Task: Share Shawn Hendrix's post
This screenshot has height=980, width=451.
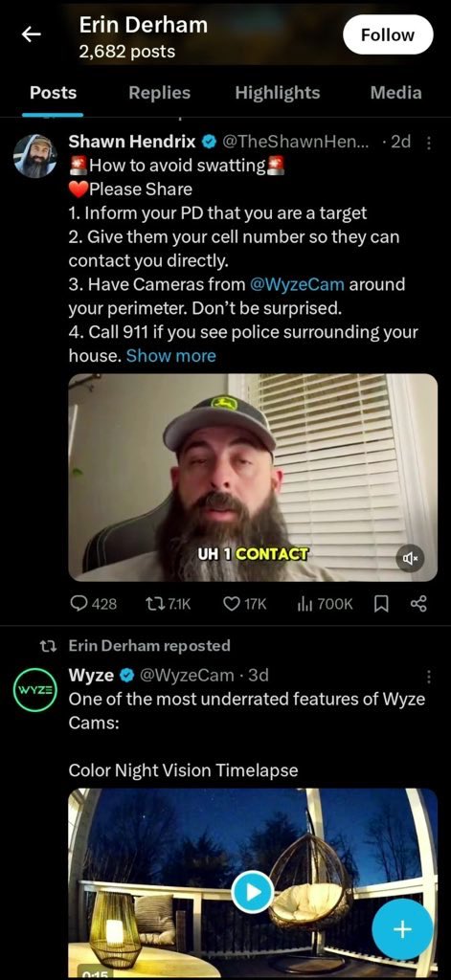Action: (417, 604)
